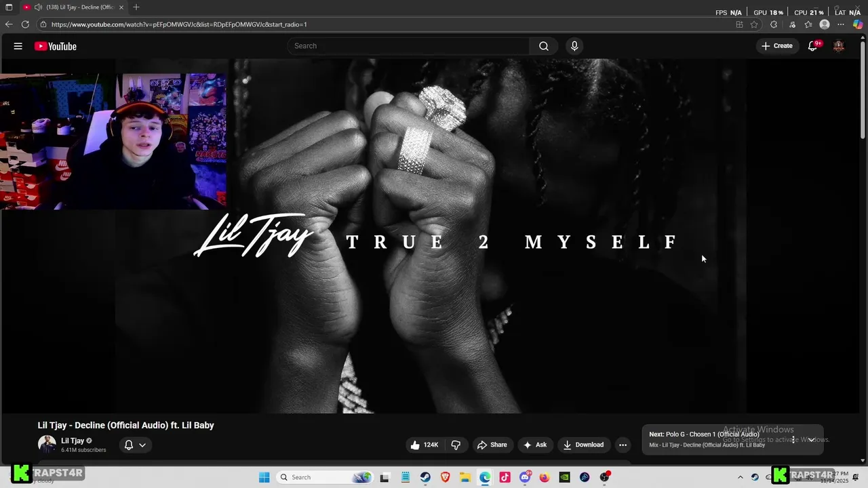
Task: Open Discord from the taskbar
Action: [525, 477]
